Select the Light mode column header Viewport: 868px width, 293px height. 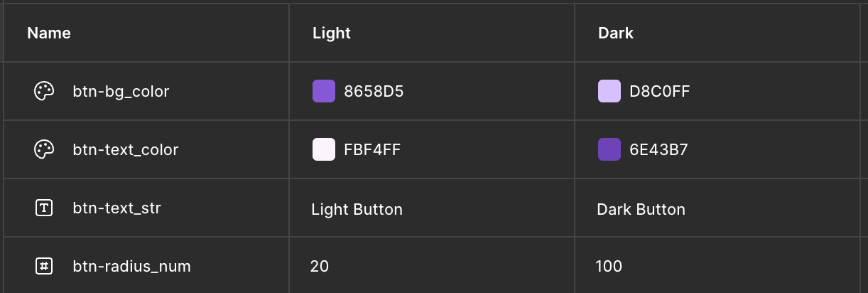[x=332, y=33]
